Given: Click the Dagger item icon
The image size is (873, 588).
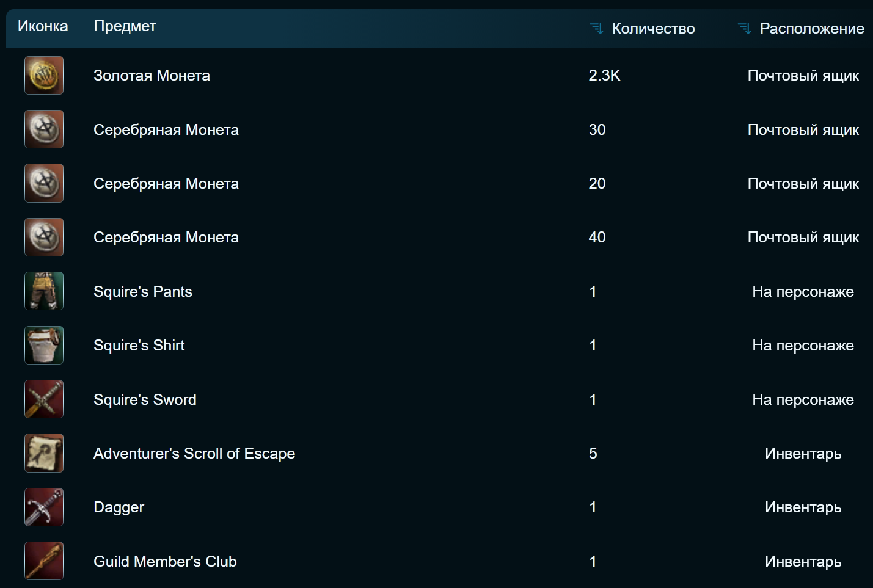Looking at the screenshot, I should click(44, 507).
